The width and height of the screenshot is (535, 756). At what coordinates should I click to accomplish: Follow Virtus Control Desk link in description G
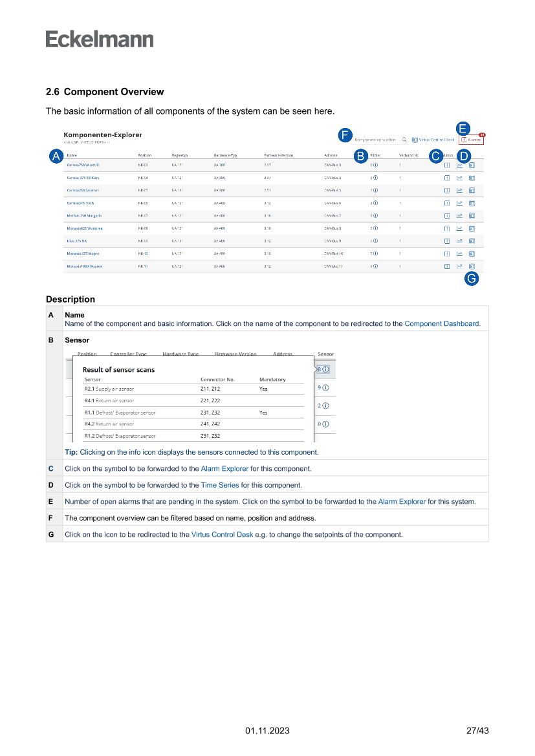(x=222, y=535)
